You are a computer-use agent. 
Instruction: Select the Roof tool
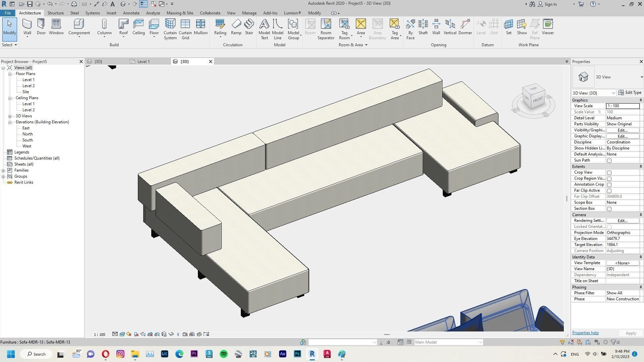pos(123,27)
